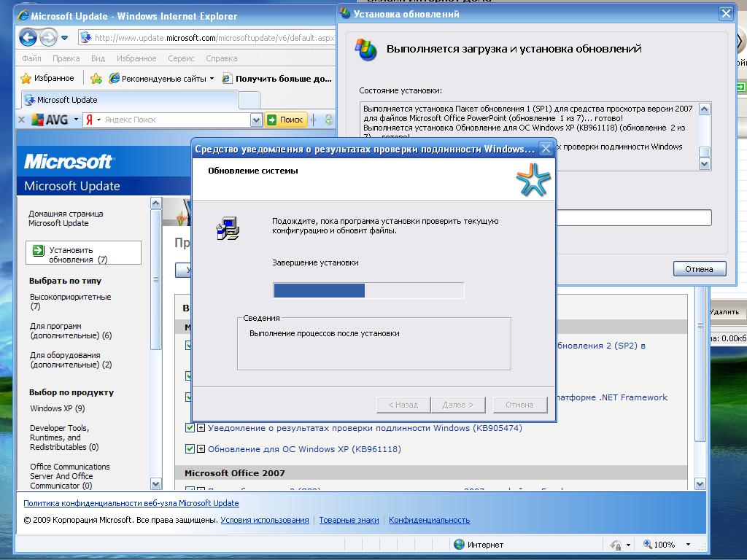
Task: Click the setup completion progress bar
Action: tap(368, 291)
